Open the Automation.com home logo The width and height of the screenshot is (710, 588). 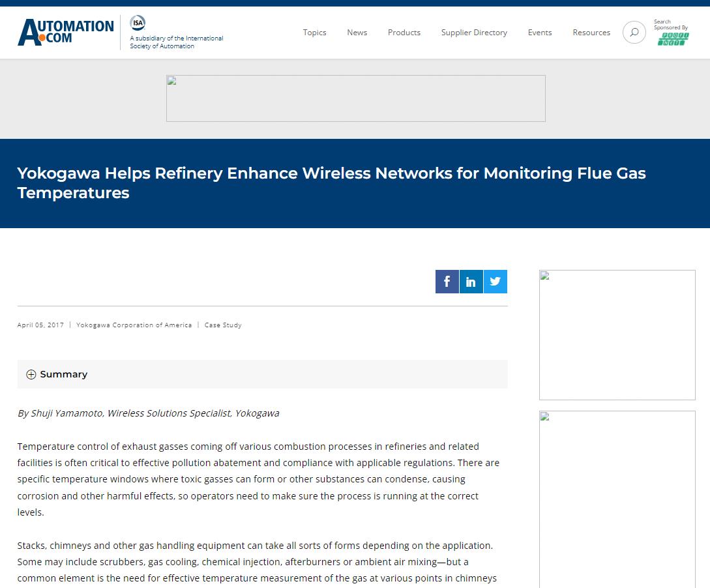(66, 32)
